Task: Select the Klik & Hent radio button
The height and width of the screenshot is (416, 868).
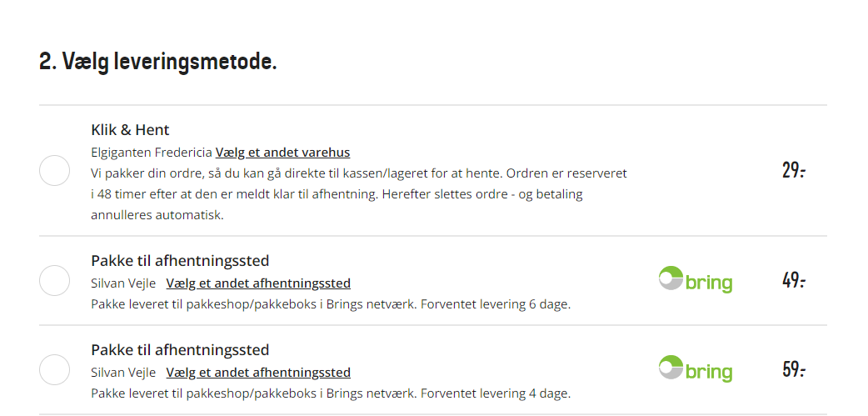Action: coord(54,171)
